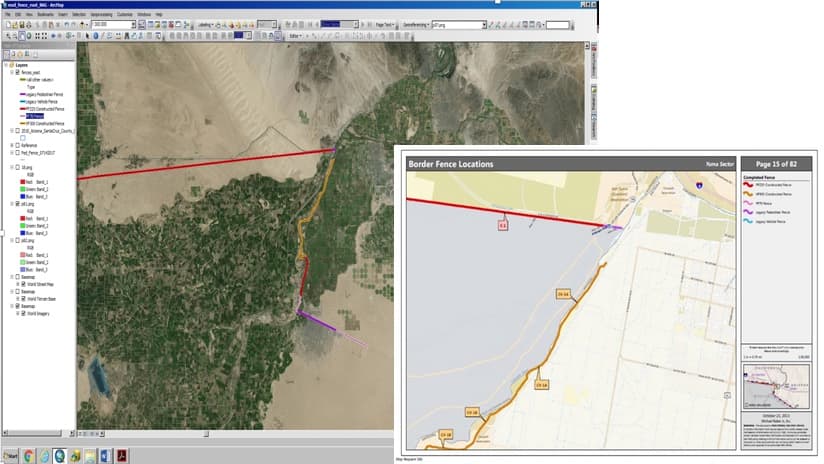
Task: Click List By Source icon
Action: [14, 54]
